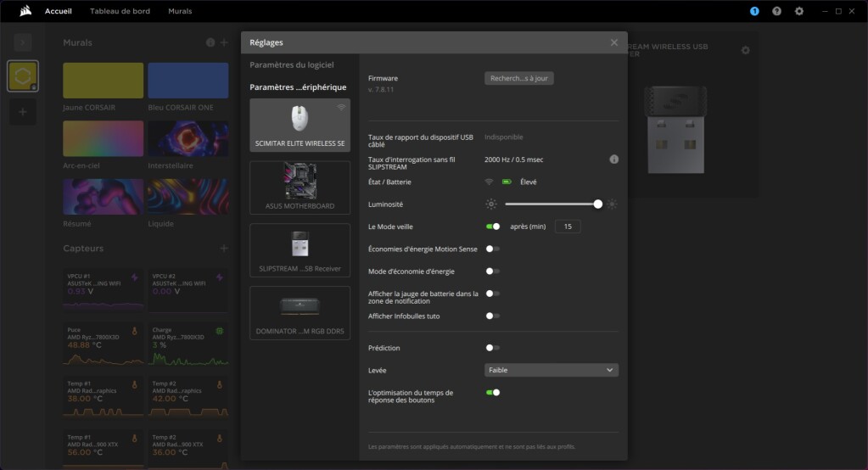This screenshot has height=470, width=868.
Task: Click info icon next to 2000 Hz rate
Action: pos(614,159)
